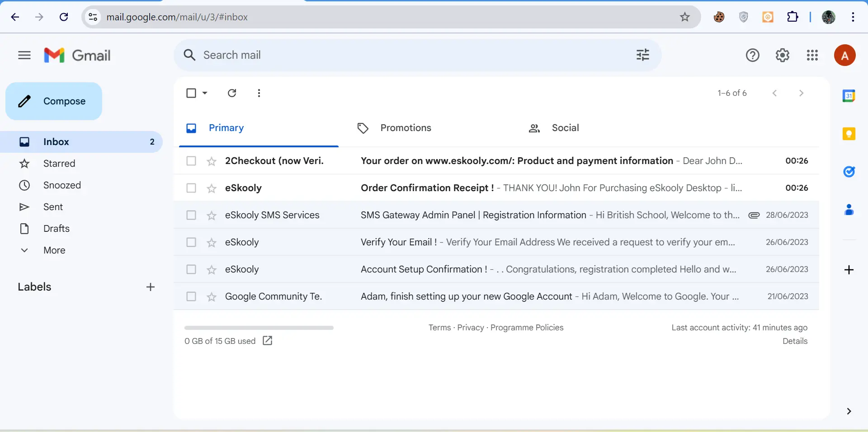Refresh the inbox mail list
The image size is (868, 432).
click(232, 93)
